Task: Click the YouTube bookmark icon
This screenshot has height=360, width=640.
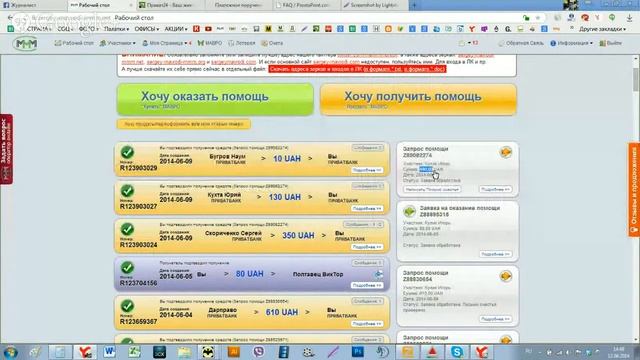Action: [x=208, y=29]
